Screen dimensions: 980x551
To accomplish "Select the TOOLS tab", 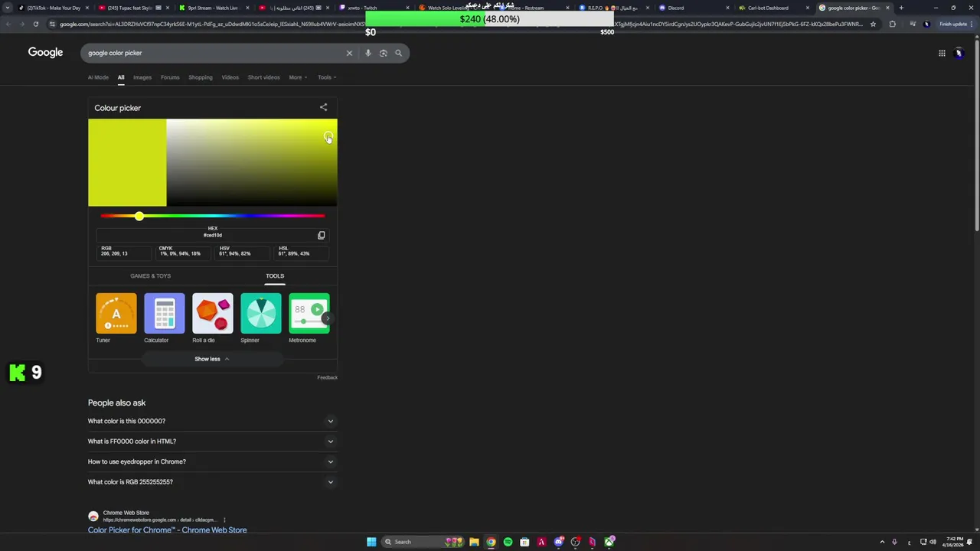I will (x=275, y=276).
